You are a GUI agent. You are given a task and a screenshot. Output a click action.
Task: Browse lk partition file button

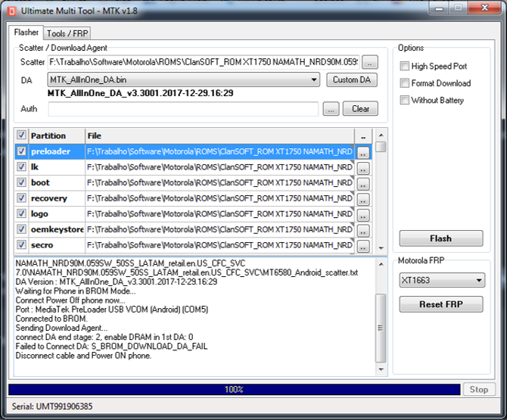[x=363, y=168]
